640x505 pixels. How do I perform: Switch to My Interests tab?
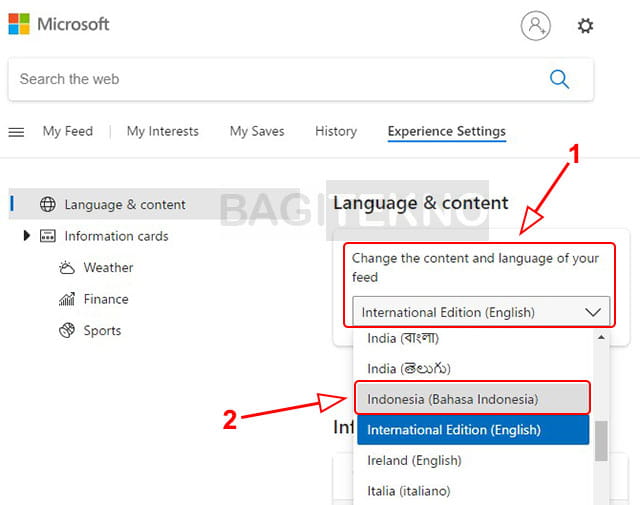[163, 131]
